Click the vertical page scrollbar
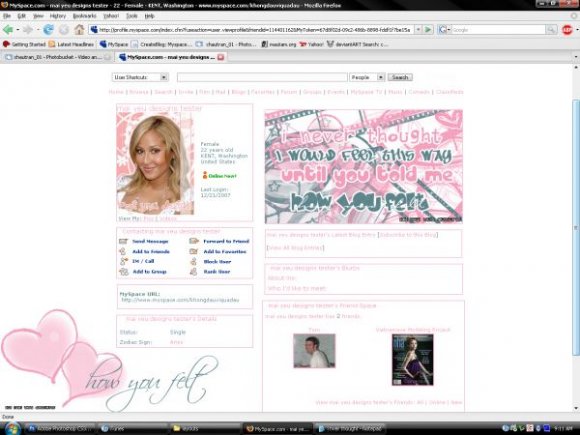Screen dimensions: 580x435 [576, 227]
